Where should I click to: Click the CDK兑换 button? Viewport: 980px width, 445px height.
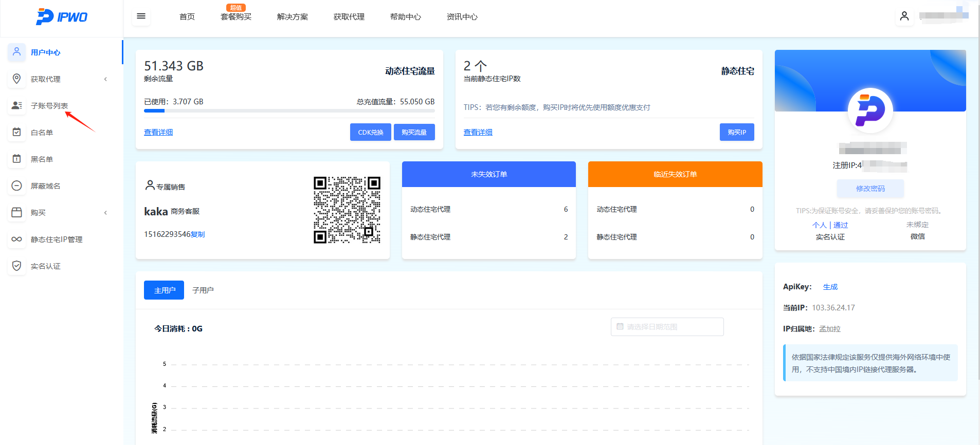(370, 132)
